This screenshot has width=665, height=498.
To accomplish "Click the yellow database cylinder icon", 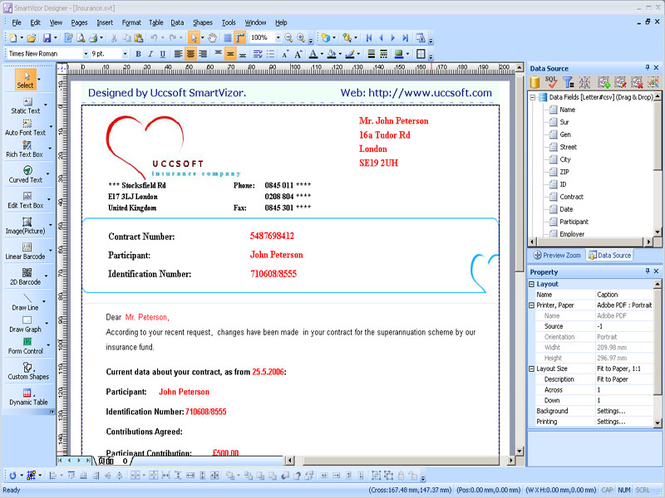I will (x=535, y=82).
